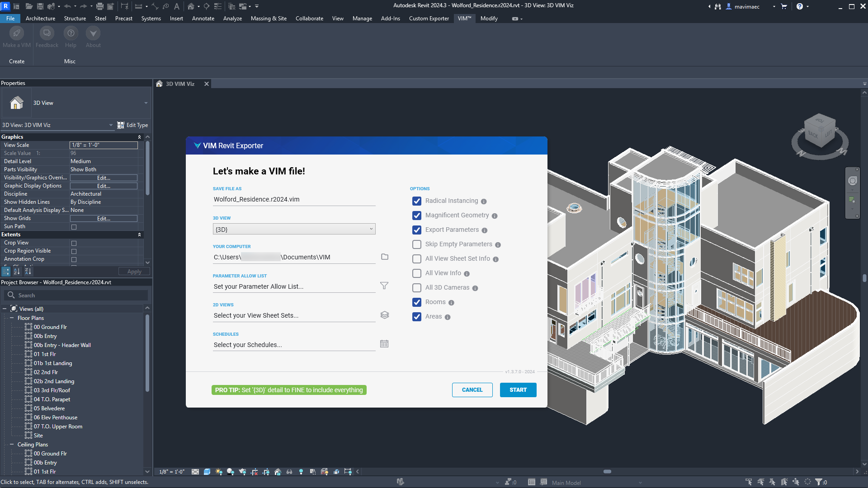This screenshot has width=868, height=488.
Task: Collapse the Floor Plans tree node
Action: [12, 318]
